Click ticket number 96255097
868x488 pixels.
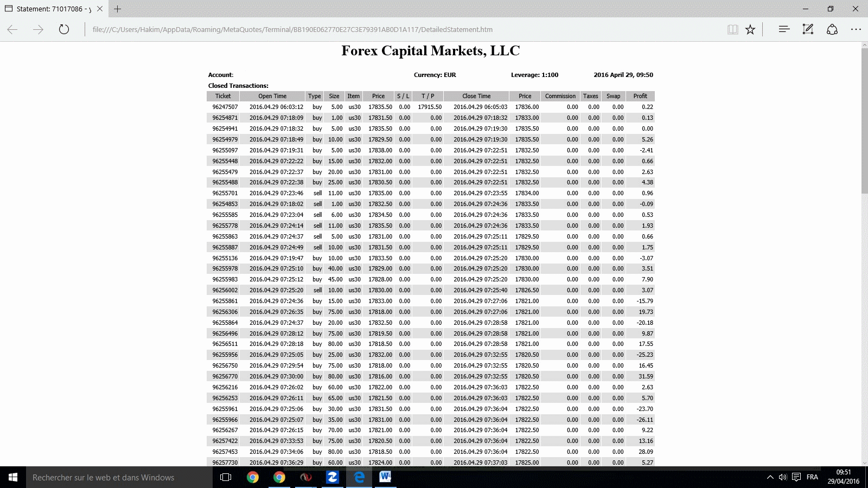click(x=225, y=150)
